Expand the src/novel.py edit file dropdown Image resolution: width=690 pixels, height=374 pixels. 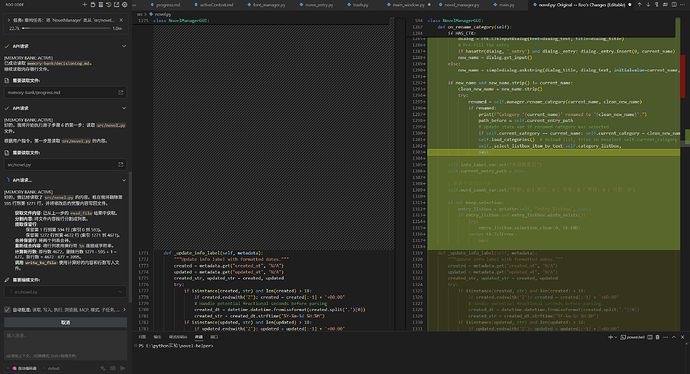[120, 292]
